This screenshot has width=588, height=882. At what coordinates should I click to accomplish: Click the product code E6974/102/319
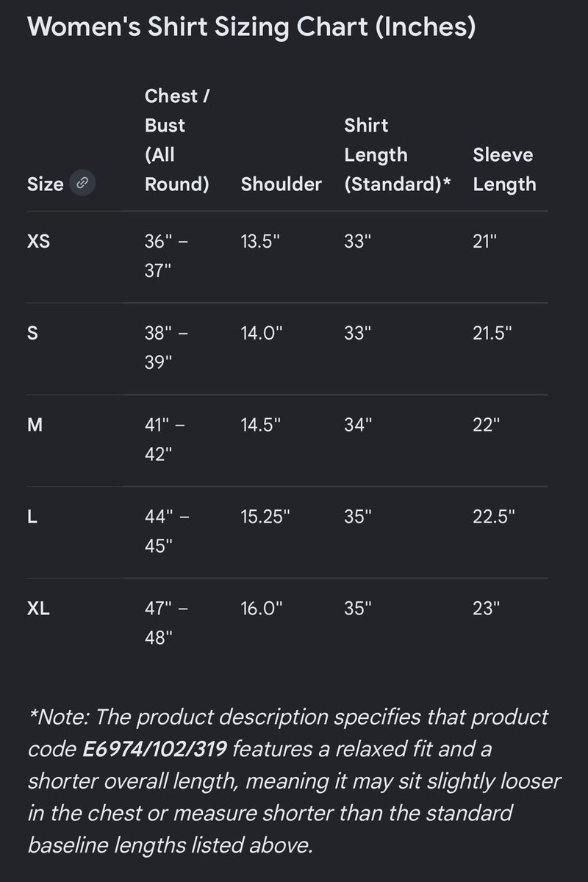click(x=155, y=750)
